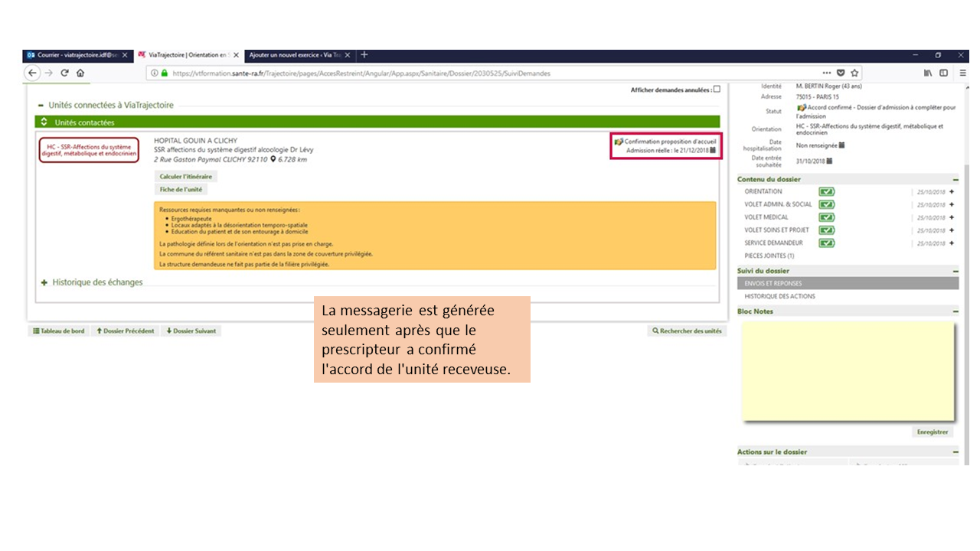This screenshot has height=551, width=980.
Task: Collapse Unités connectées à ViaTrajectoire section
Action: (x=41, y=105)
